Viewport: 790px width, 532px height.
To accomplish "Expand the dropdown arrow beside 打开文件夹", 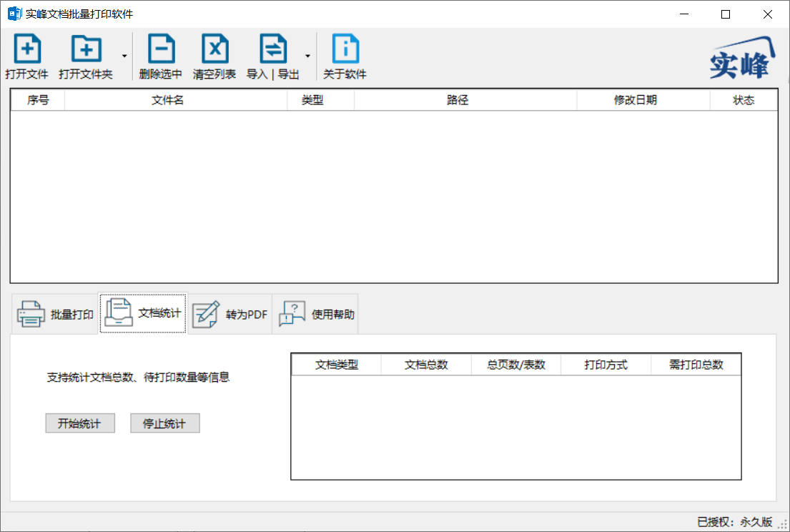I will [x=123, y=57].
